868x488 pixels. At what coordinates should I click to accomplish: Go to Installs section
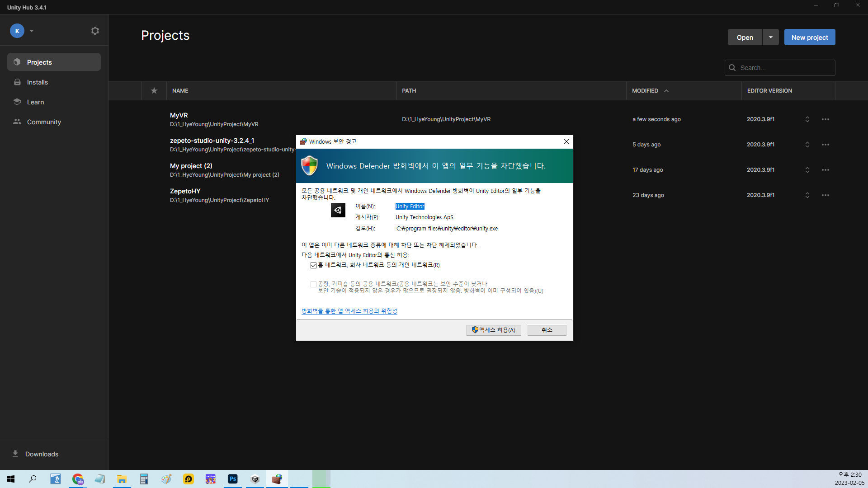[37, 82]
